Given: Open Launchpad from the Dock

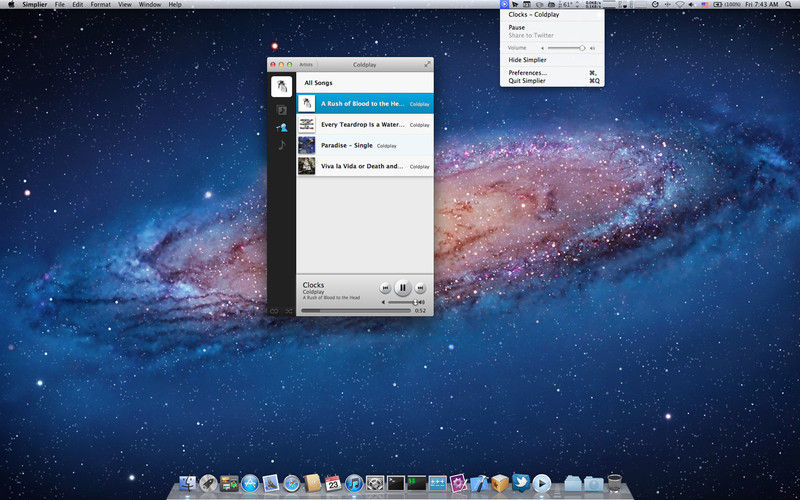Looking at the screenshot, I should pyautogui.click(x=208, y=483).
